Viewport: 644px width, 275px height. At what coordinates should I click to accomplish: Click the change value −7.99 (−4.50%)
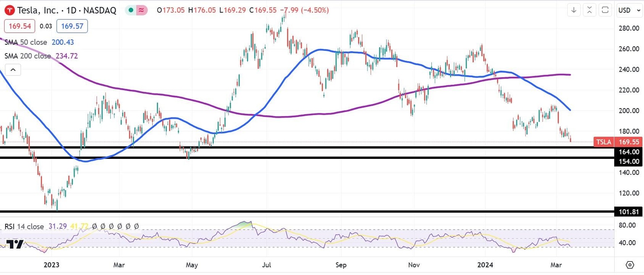tap(304, 10)
